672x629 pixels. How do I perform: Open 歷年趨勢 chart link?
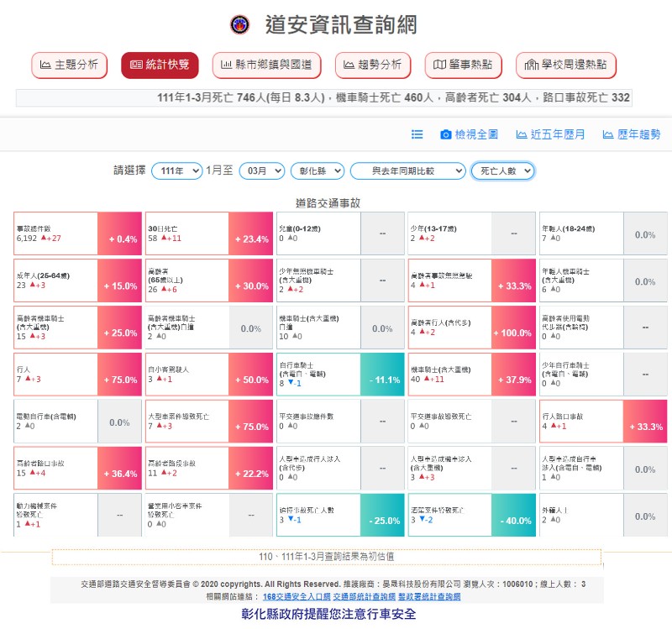click(632, 134)
